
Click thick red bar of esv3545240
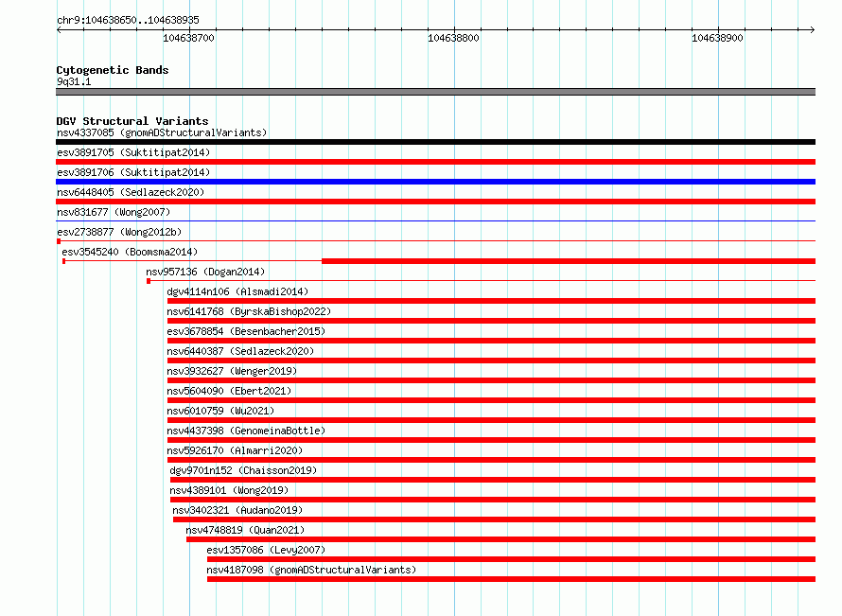pos(569,261)
